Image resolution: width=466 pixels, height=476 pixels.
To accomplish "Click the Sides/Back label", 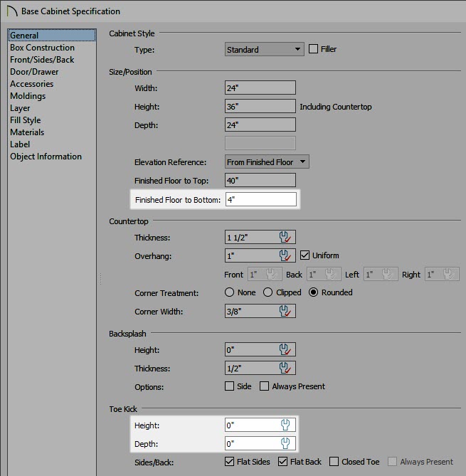I will click(154, 462).
